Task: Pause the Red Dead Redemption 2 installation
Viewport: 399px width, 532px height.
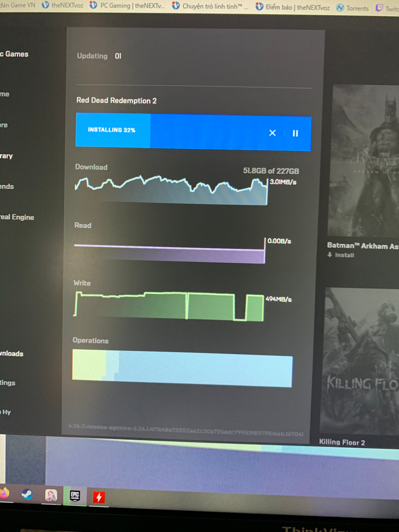Action: tap(295, 133)
